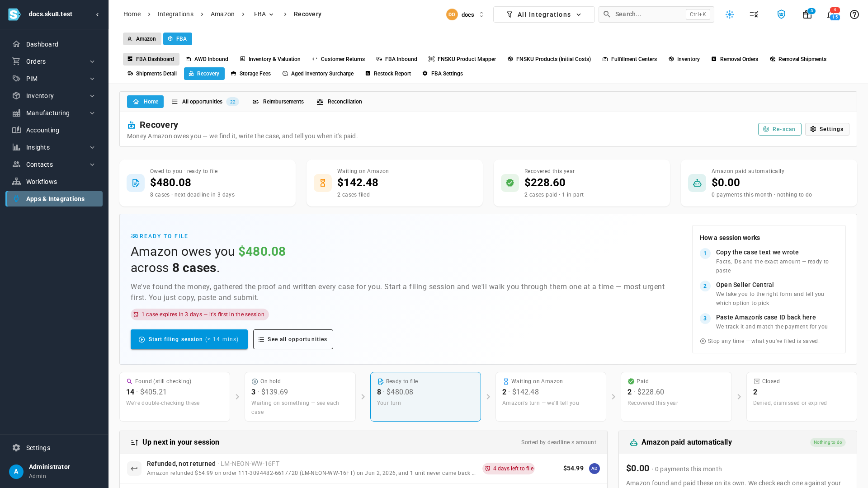Open the All Integrations filter dropdown
The height and width of the screenshot is (488, 868).
pos(544,14)
